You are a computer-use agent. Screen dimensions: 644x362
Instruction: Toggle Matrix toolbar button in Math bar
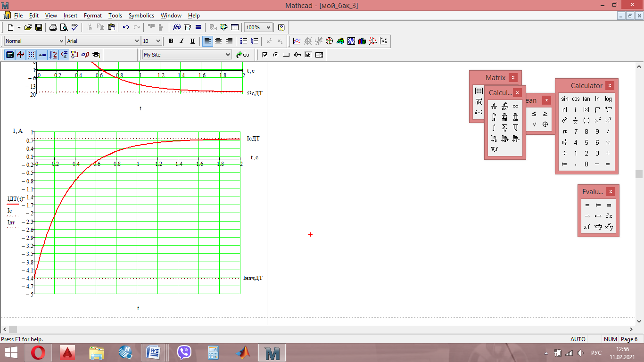pyautogui.click(x=31, y=55)
